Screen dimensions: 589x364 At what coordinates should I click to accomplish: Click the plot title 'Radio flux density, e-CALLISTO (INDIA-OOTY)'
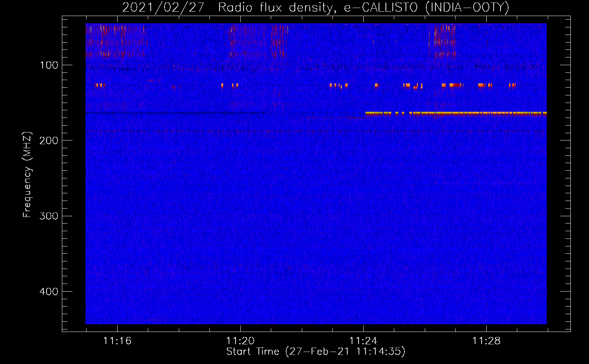[x=363, y=8]
